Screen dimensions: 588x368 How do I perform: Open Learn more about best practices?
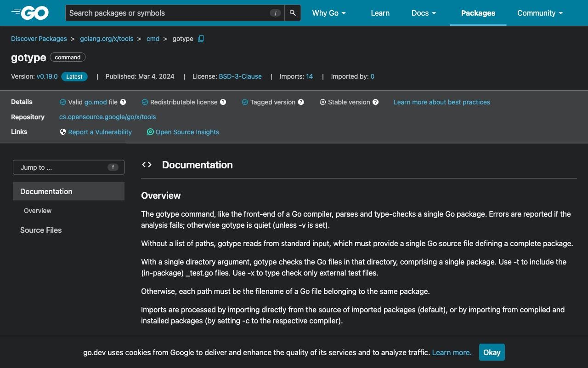tap(442, 102)
